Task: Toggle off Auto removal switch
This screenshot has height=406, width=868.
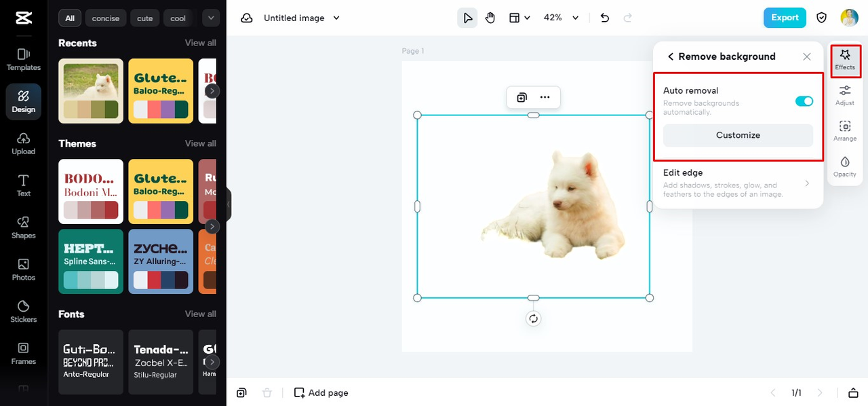Action: 804,101
